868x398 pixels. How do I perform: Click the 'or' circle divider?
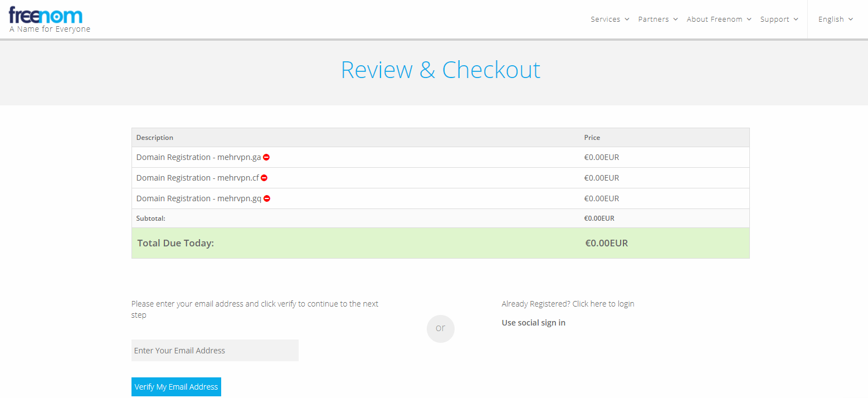coord(440,328)
